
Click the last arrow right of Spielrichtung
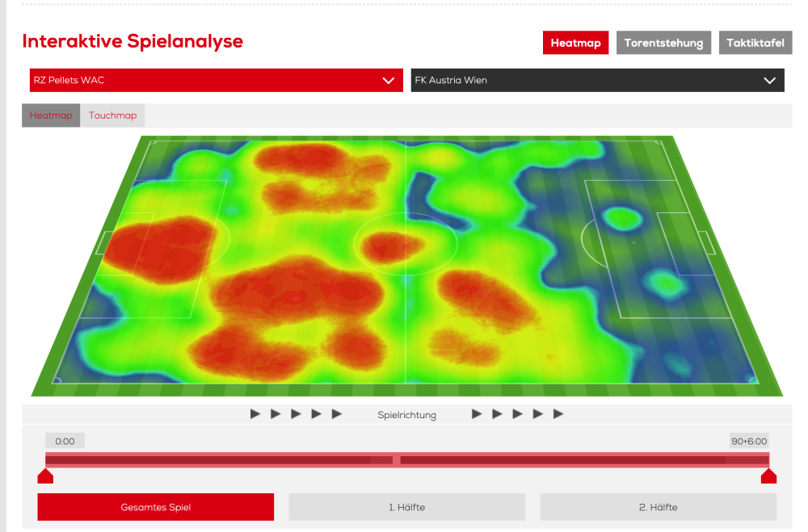558,414
